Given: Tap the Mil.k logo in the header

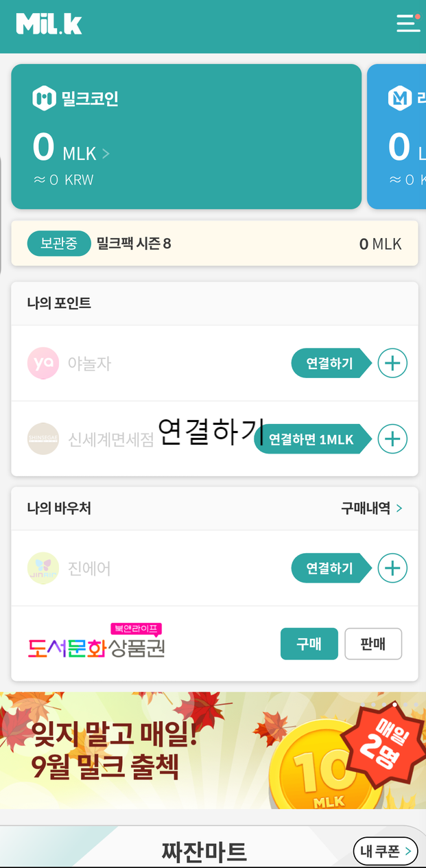Looking at the screenshot, I should [48, 23].
